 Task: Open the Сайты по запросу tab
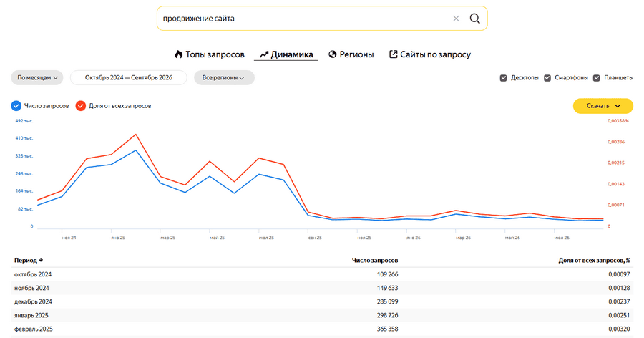click(x=430, y=54)
